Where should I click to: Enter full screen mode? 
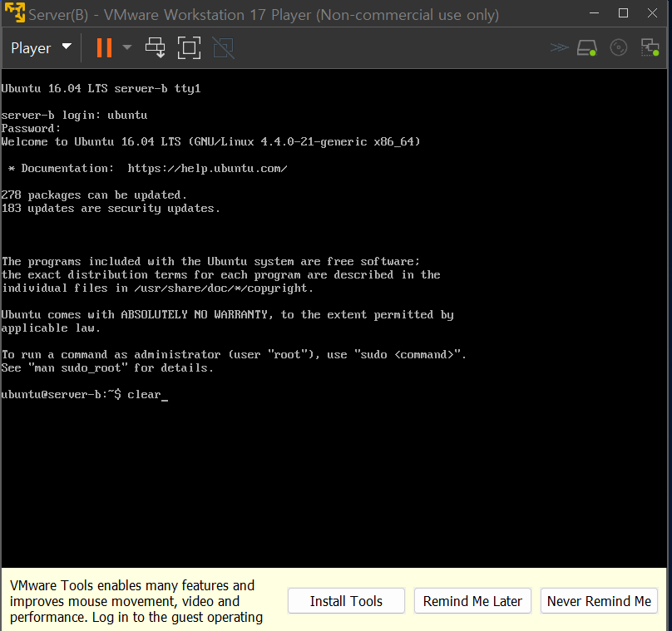point(189,47)
